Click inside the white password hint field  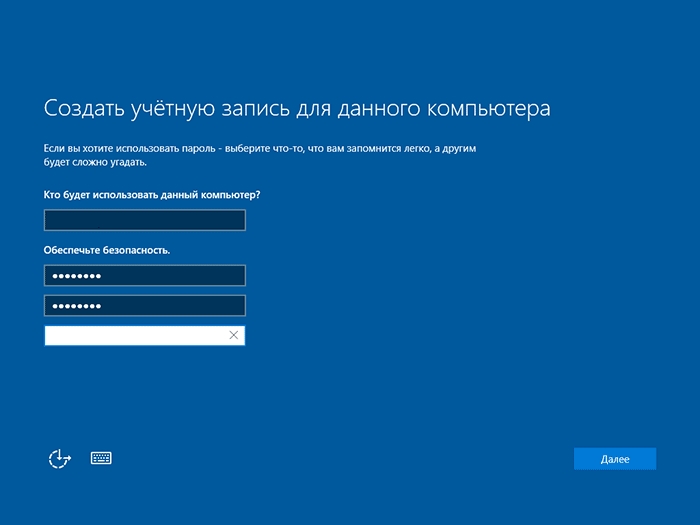tap(135, 335)
